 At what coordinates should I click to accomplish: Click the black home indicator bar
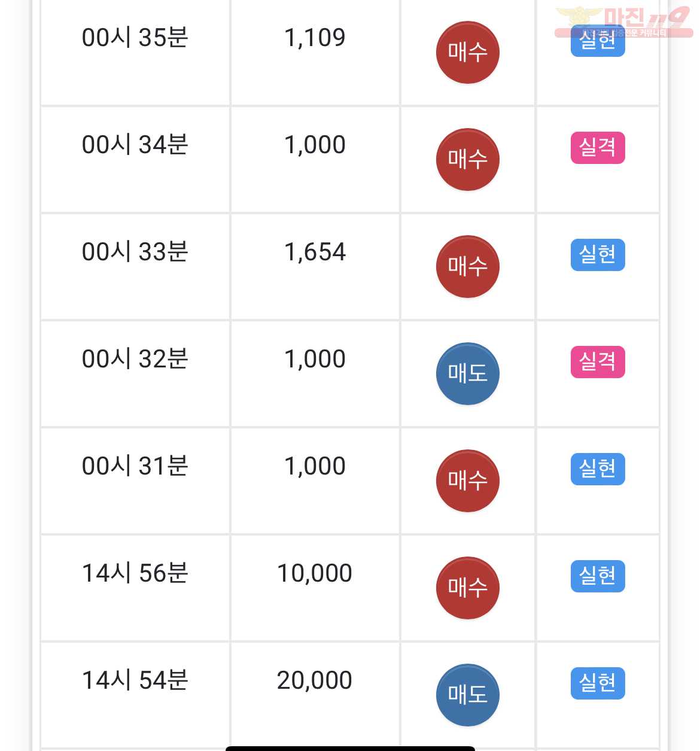point(350,749)
